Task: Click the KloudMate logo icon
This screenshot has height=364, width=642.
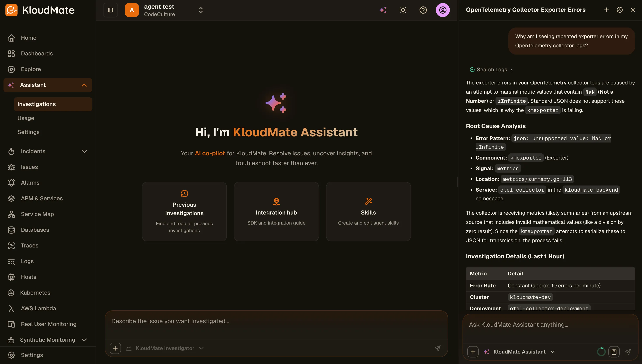Action: [x=12, y=10]
